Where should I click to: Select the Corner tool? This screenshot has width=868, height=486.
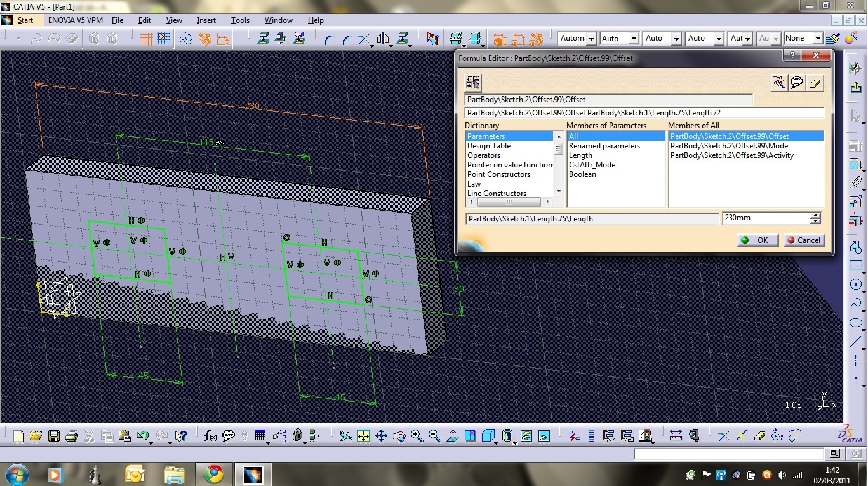tap(330, 39)
